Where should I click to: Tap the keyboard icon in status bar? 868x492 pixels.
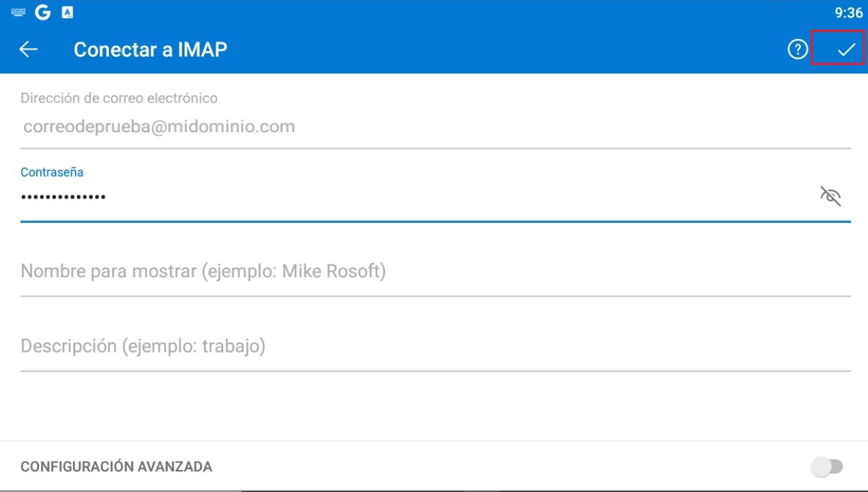coord(18,13)
